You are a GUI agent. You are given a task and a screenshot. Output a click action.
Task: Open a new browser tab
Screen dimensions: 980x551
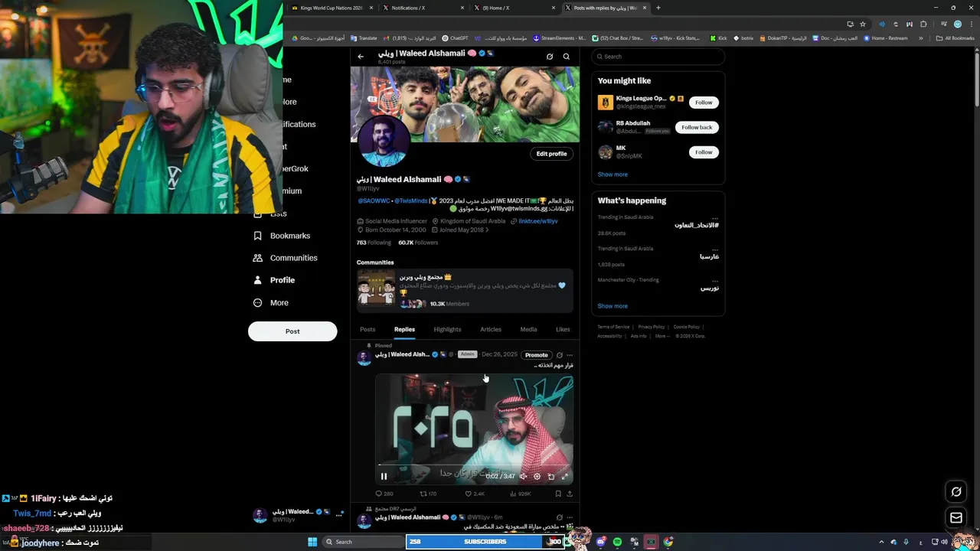pos(658,8)
